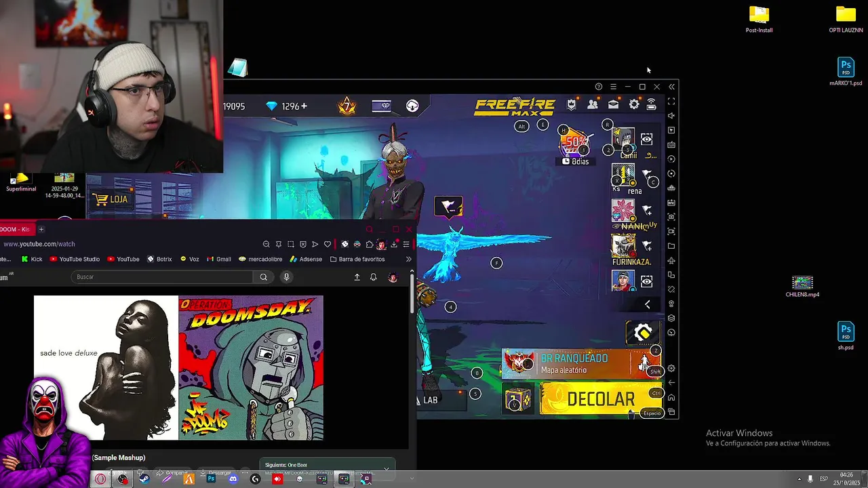Expand the Siguiente: One Beer up-next panel

[x=387, y=468]
